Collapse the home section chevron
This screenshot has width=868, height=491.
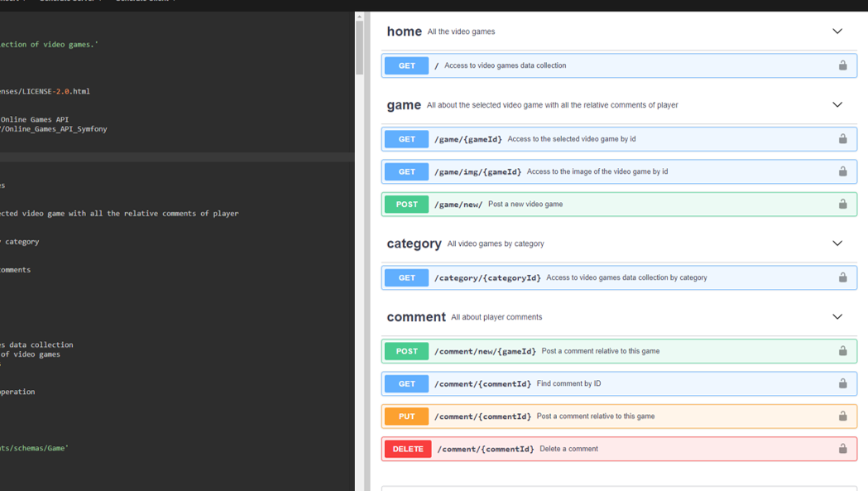837,31
